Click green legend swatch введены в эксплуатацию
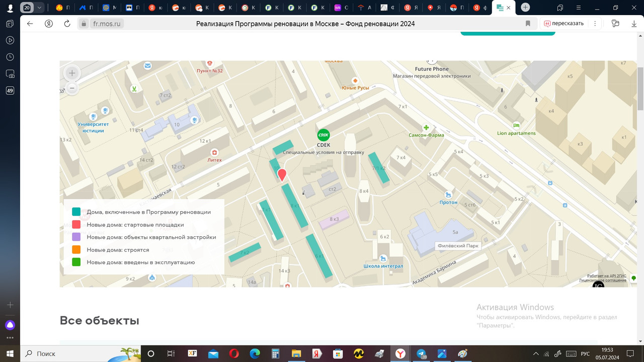This screenshot has width=644, height=362. [x=76, y=262]
